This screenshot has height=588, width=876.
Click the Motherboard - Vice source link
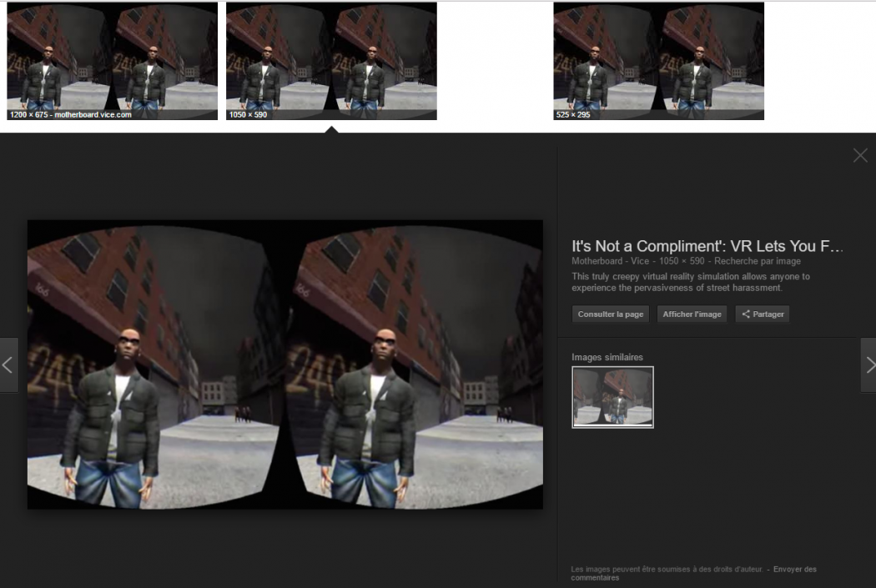[x=610, y=261]
